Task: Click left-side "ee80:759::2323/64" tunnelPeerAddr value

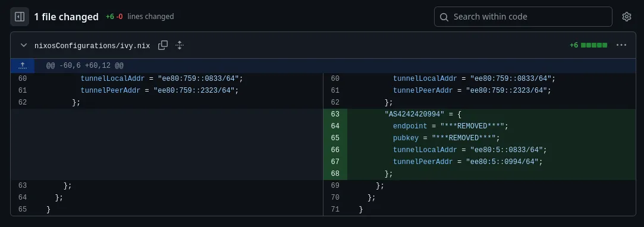Action: pyautogui.click(x=194, y=90)
